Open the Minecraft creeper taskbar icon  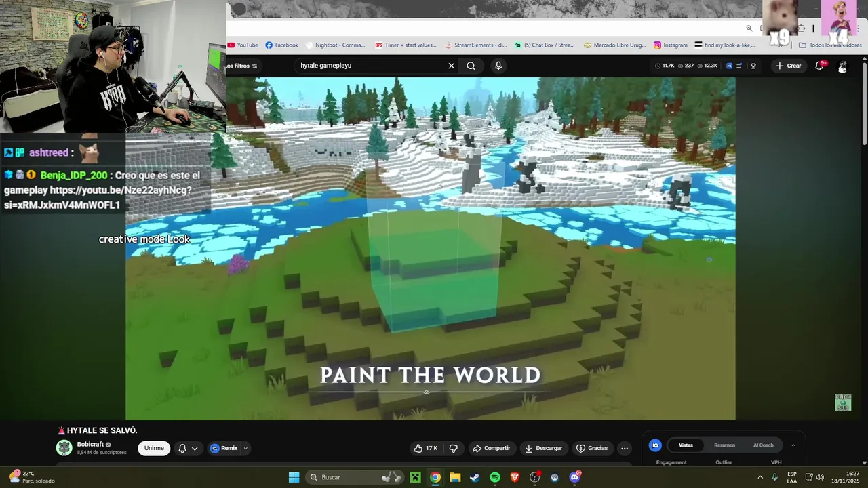pos(415,477)
